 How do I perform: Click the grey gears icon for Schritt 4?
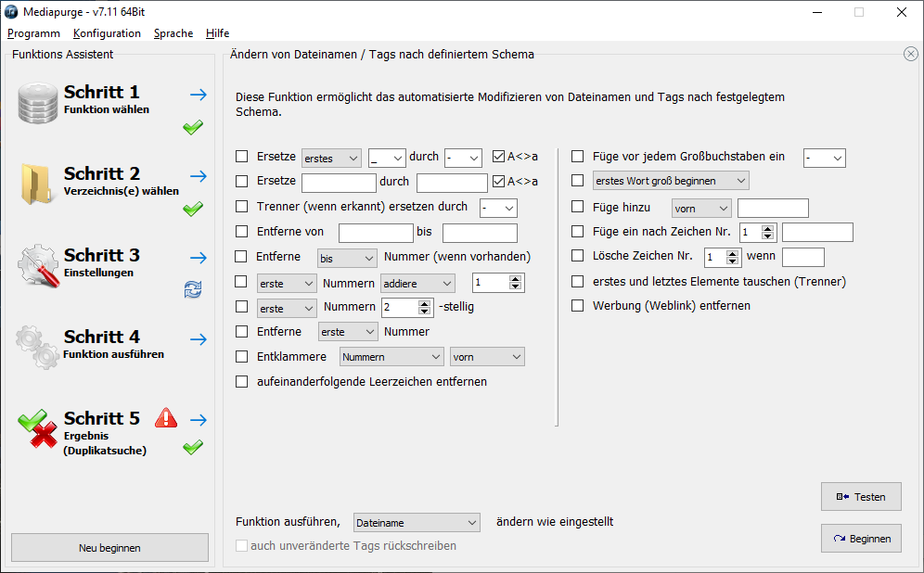pyautogui.click(x=38, y=346)
